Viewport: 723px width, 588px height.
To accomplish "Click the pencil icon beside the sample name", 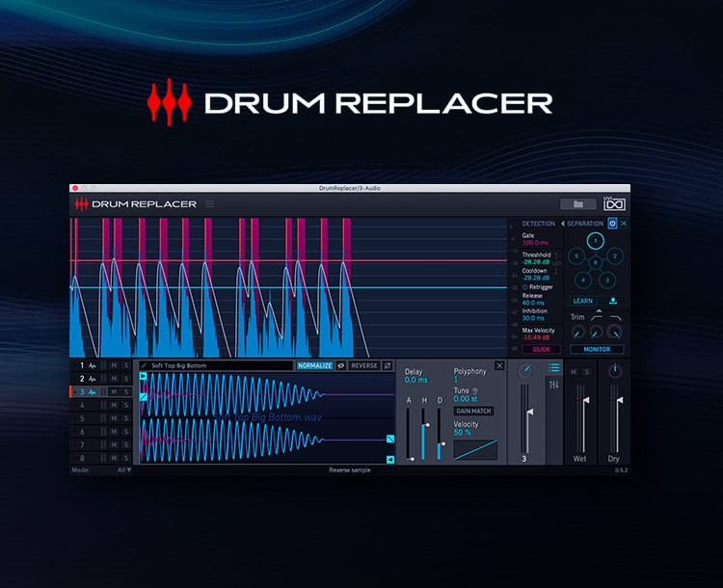I will pyautogui.click(x=144, y=365).
